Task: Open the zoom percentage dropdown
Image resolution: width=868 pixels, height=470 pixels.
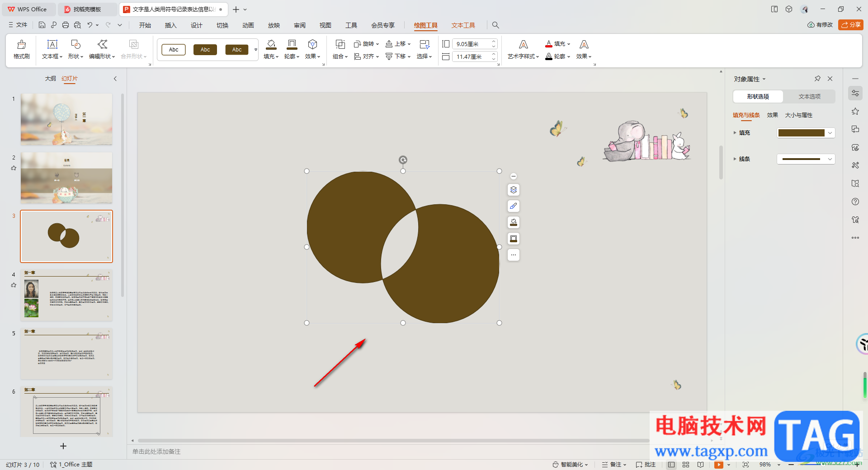Action: pyautogui.click(x=778, y=465)
